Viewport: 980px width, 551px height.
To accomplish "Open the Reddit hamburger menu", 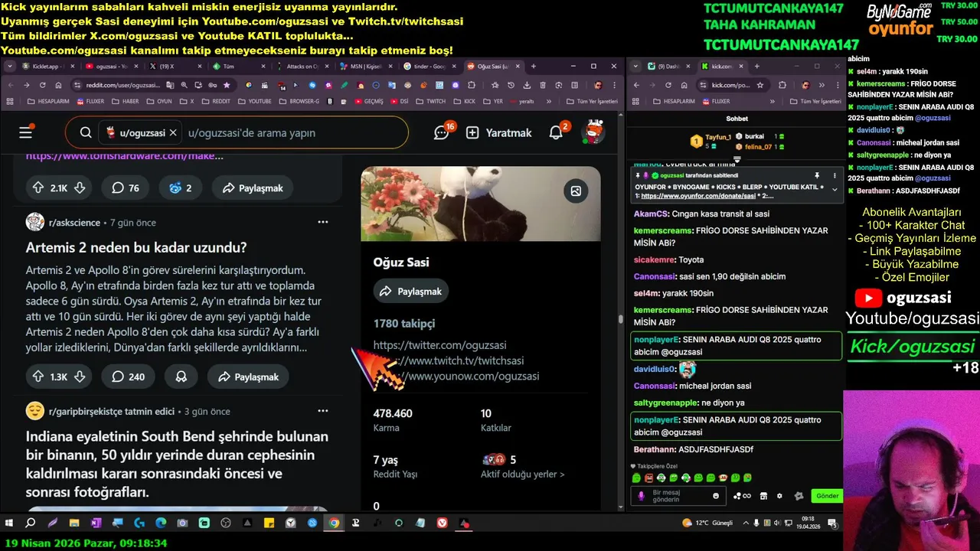I will coord(26,132).
